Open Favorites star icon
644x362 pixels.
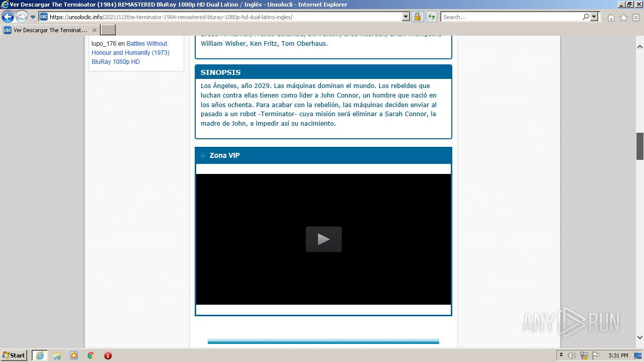[x=623, y=18]
